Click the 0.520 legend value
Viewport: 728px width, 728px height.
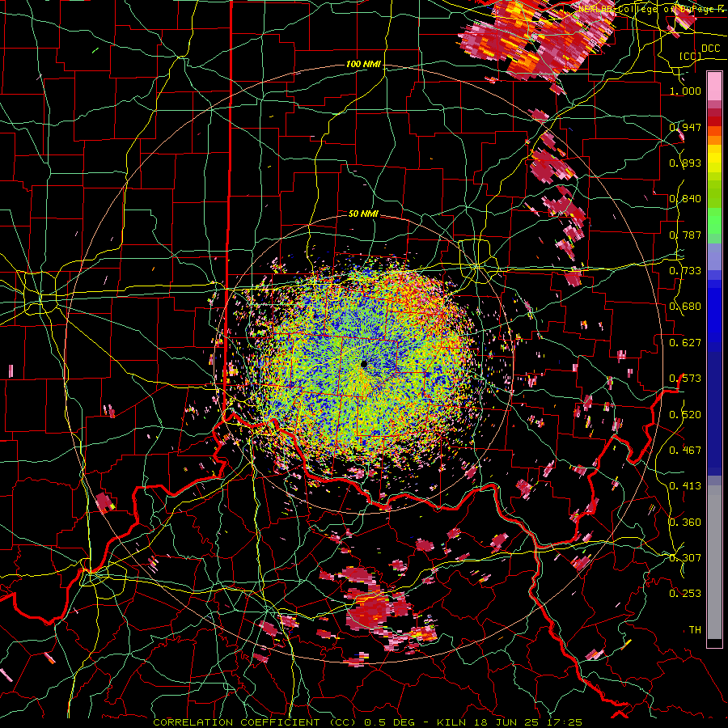pos(685,414)
